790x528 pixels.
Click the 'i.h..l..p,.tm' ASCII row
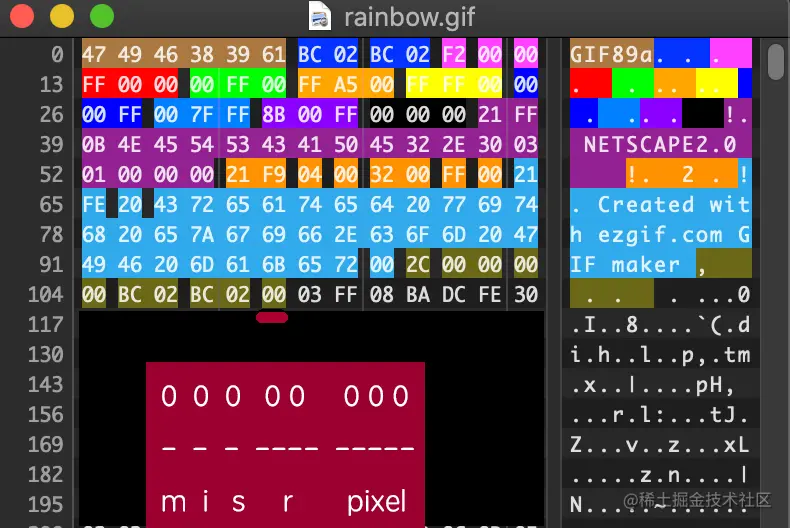point(660,355)
